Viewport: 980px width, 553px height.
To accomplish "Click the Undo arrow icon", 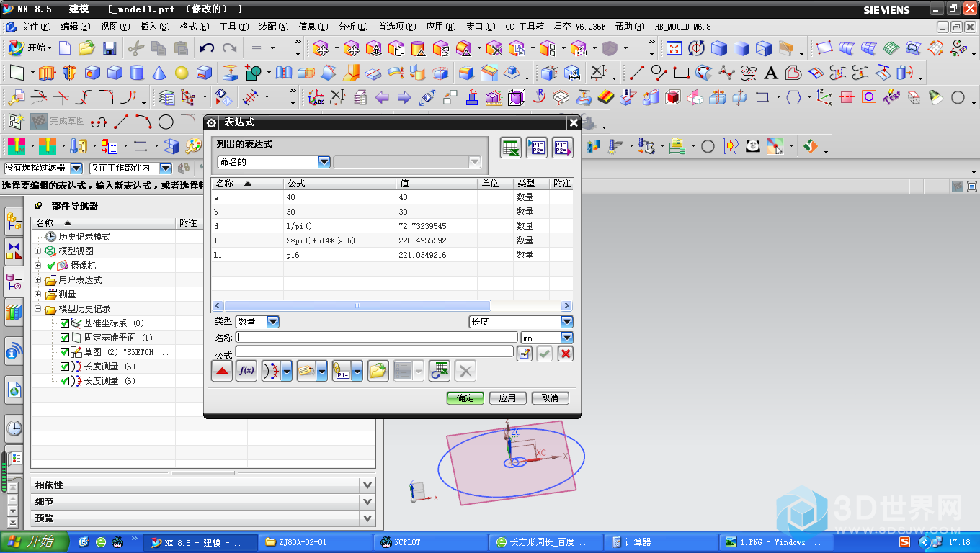I will point(208,48).
